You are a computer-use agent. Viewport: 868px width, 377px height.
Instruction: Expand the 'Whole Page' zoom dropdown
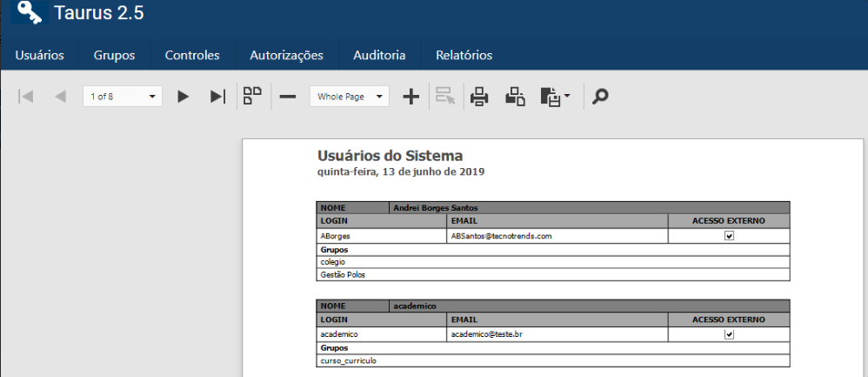[x=380, y=97]
